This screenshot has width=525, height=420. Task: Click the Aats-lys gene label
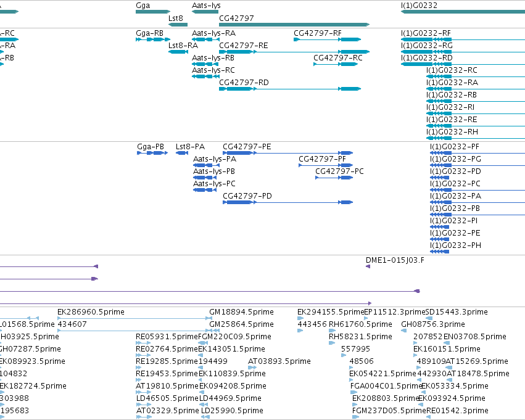pos(206,6)
